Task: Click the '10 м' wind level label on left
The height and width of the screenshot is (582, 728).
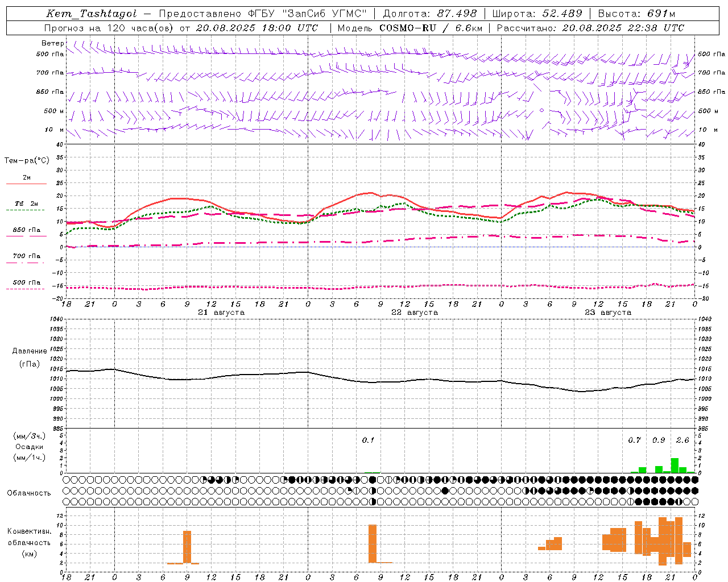Action: (54, 130)
